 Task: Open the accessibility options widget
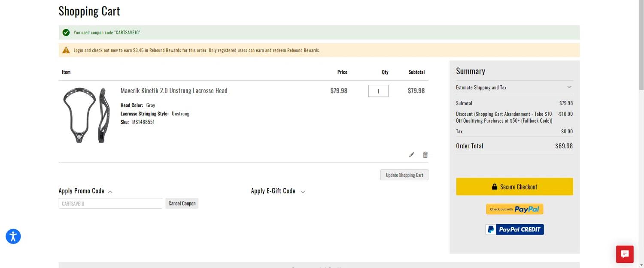coord(13,236)
